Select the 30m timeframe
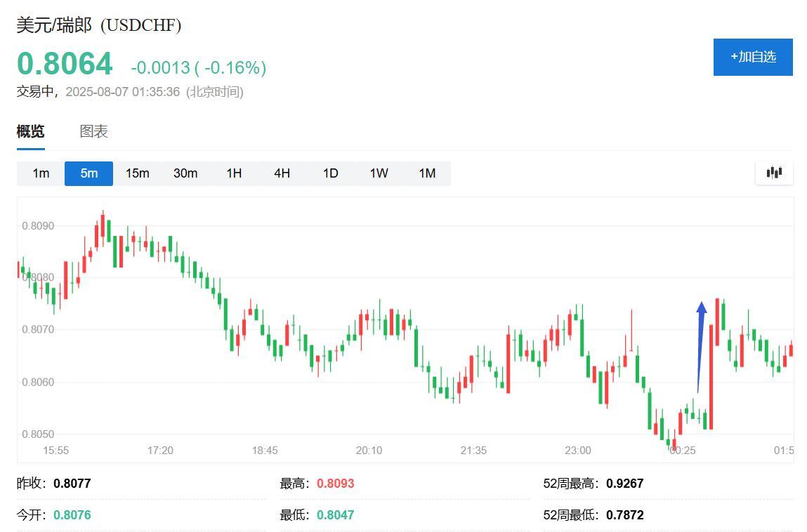This screenshot has height=532, width=807. tap(185, 173)
